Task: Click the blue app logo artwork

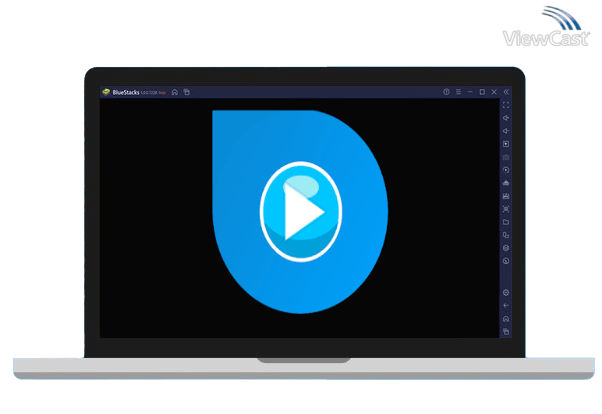Action: 300,212
